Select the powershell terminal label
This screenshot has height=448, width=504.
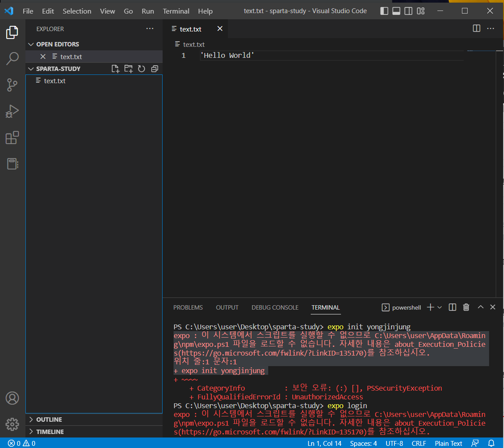[401, 307]
